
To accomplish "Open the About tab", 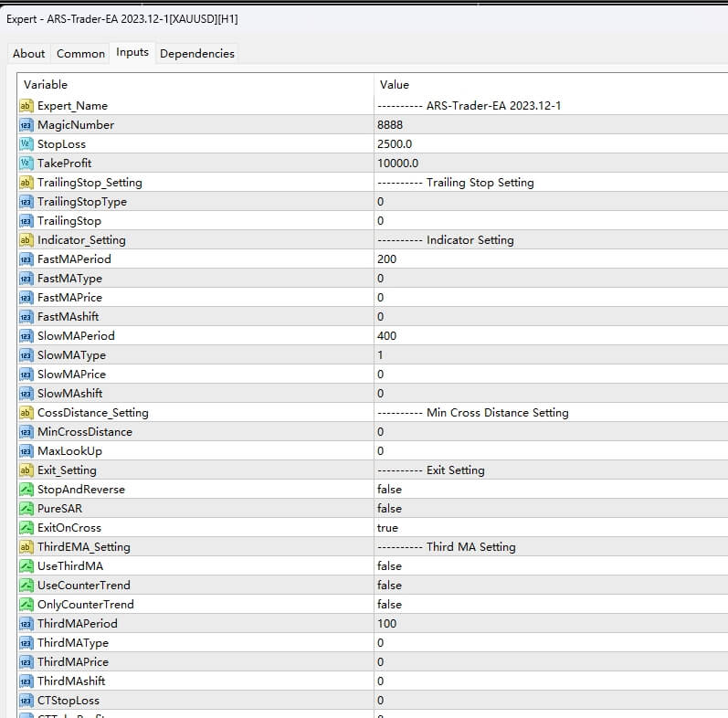I will 29,54.
